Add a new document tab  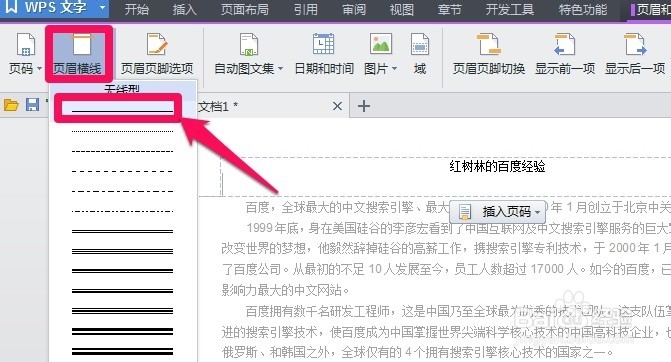[364, 106]
